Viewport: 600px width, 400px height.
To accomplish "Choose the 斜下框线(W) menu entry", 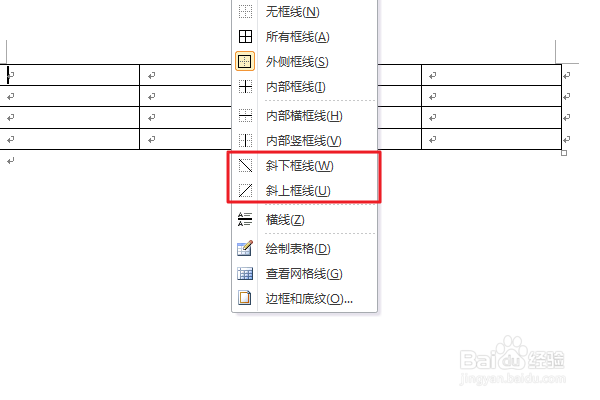I will [x=300, y=166].
